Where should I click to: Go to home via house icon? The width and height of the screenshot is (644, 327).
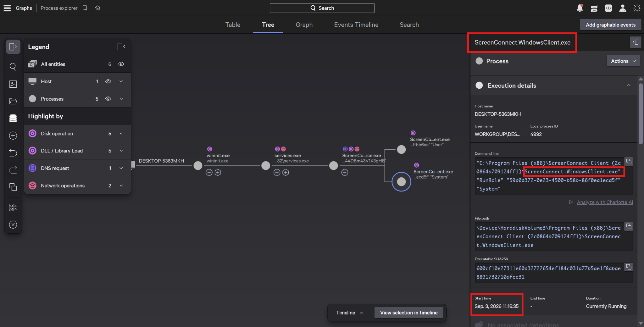(98, 8)
